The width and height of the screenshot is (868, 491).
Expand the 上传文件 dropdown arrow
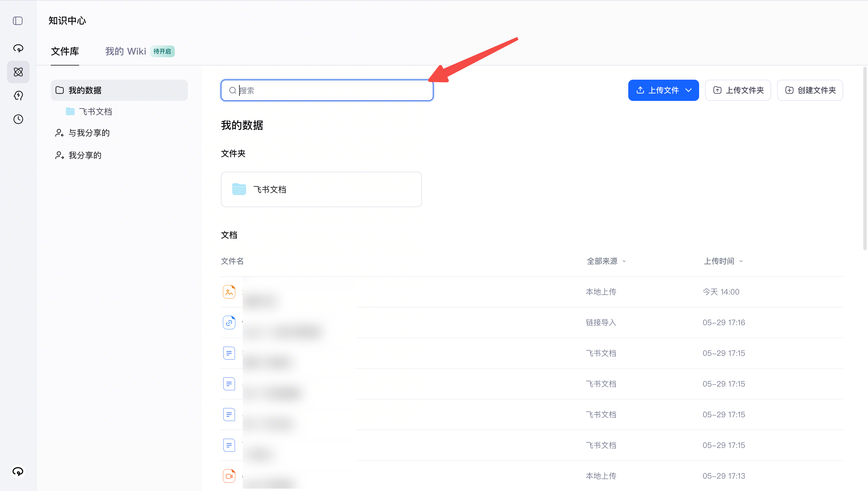point(689,90)
